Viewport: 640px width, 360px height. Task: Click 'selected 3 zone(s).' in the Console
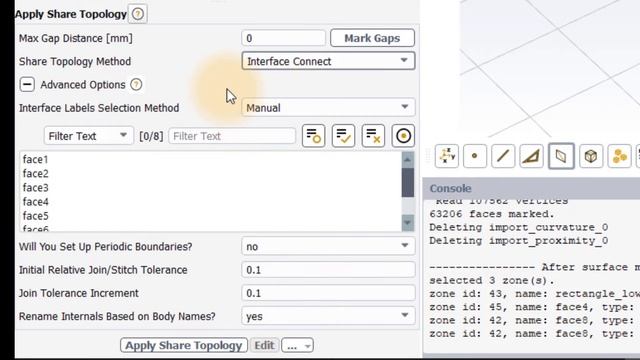pyautogui.click(x=492, y=280)
